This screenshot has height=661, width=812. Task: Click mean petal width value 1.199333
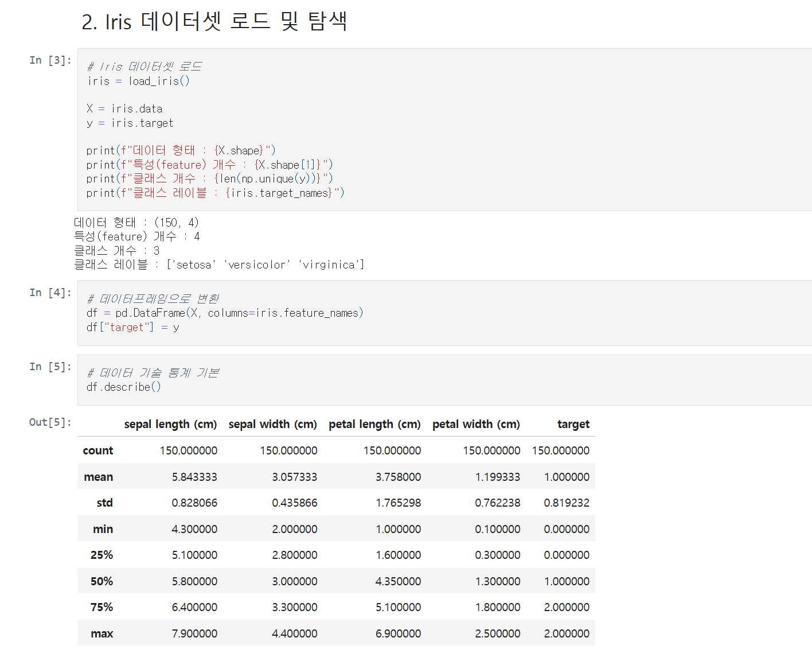pos(498,477)
